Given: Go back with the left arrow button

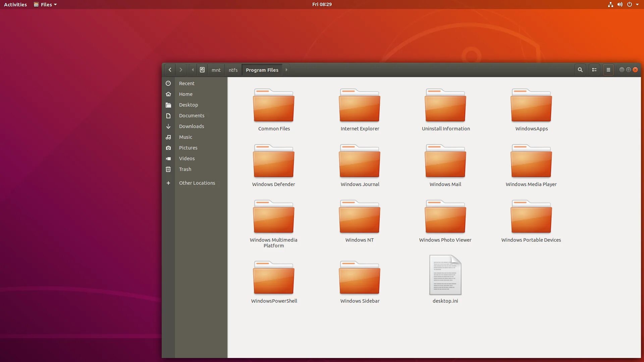Looking at the screenshot, I should point(170,70).
